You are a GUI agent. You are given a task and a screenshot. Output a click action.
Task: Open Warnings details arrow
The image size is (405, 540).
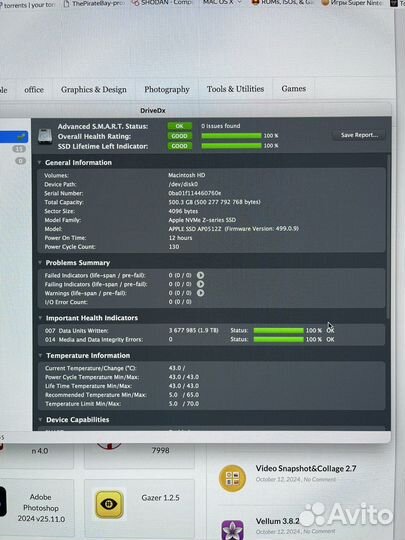tap(200, 293)
